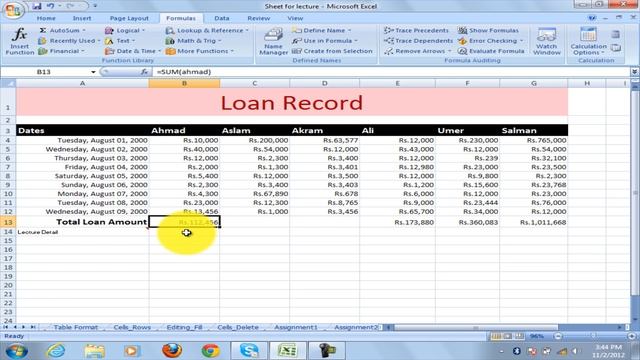The width and height of the screenshot is (640, 360).
Task: Open the Logical functions dropdown
Action: point(124,31)
